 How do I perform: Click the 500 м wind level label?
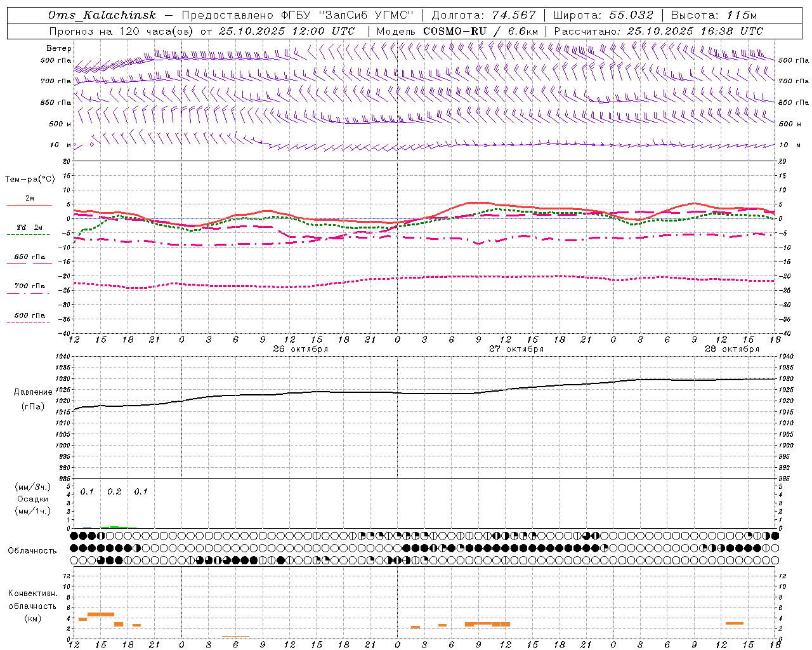coord(60,124)
